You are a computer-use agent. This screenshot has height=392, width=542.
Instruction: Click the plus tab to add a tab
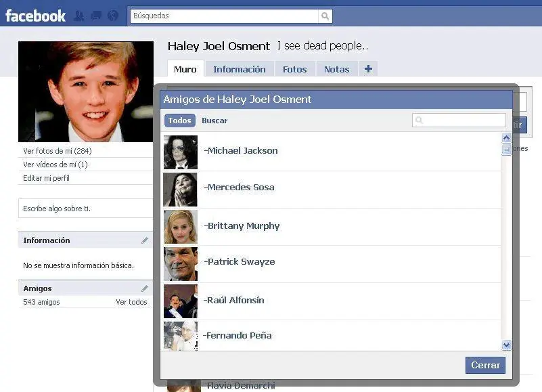coord(368,69)
